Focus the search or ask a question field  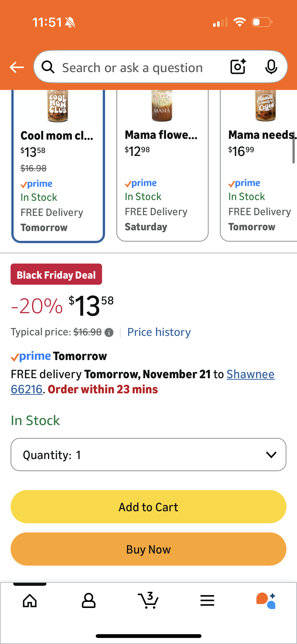click(132, 68)
